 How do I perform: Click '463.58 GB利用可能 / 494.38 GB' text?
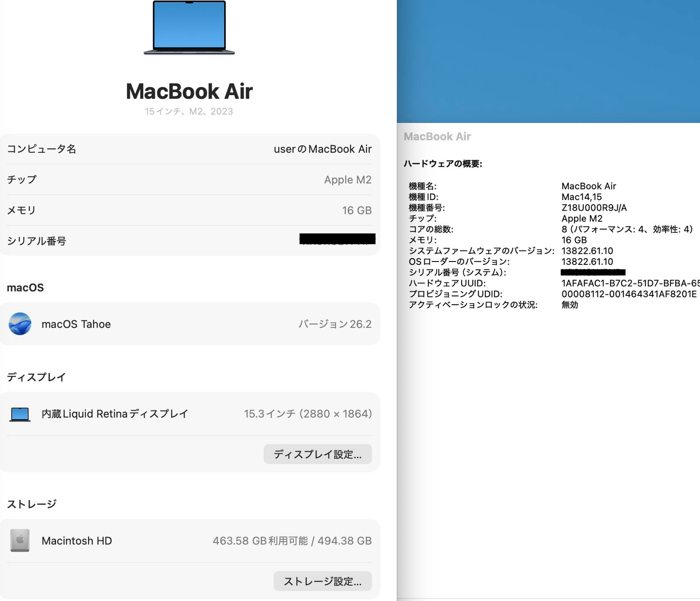(x=292, y=541)
